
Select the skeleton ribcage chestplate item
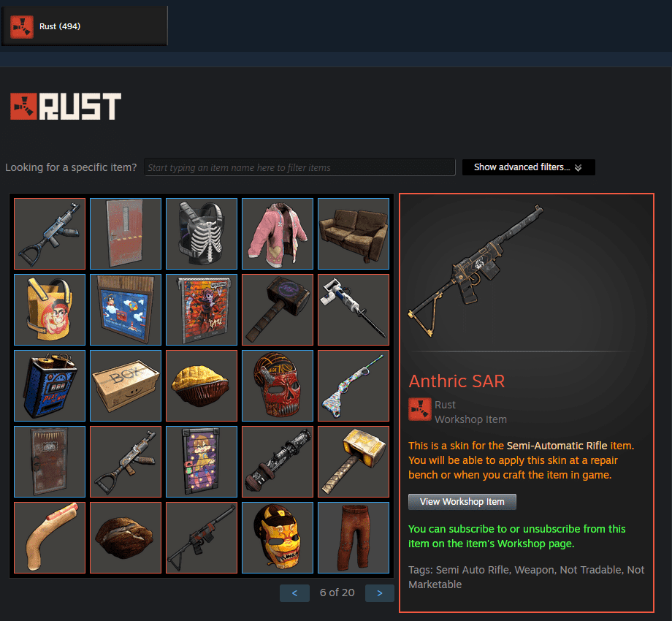pos(202,234)
